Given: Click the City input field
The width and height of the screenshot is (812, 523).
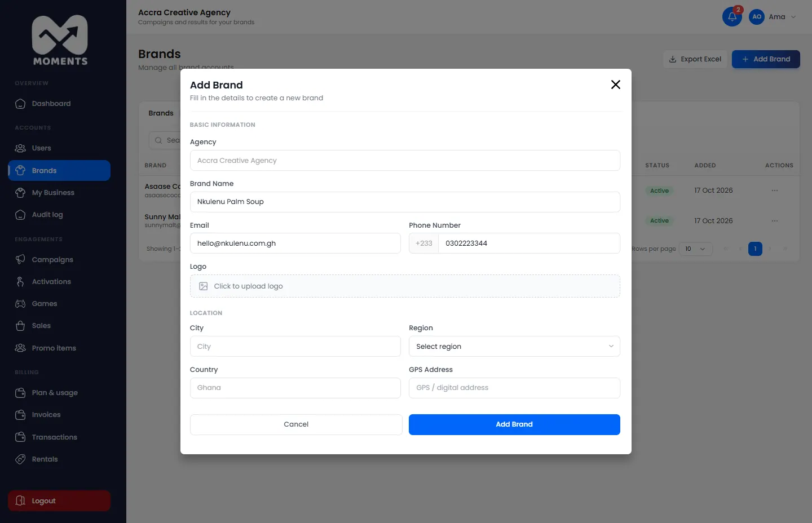Looking at the screenshot, I should 295,347.
